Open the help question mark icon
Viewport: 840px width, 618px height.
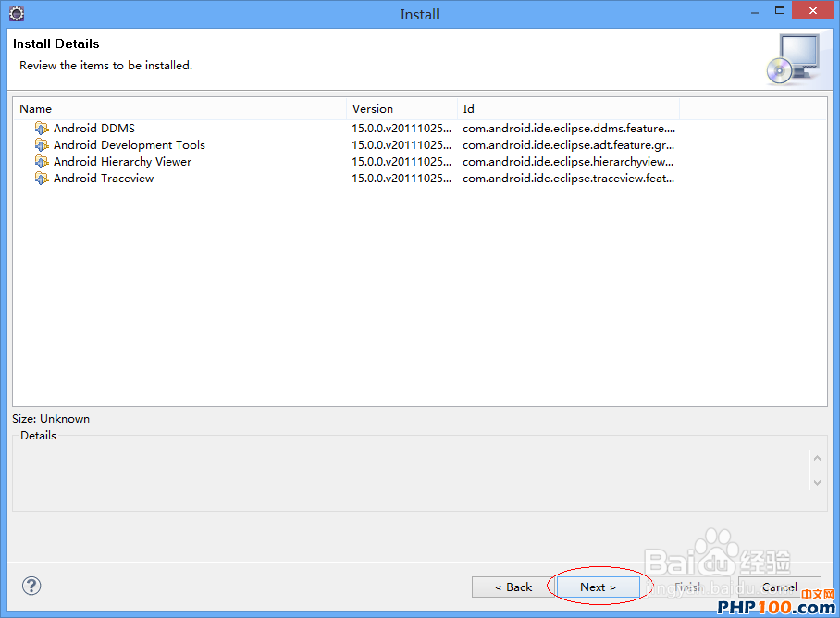[31, 586]
